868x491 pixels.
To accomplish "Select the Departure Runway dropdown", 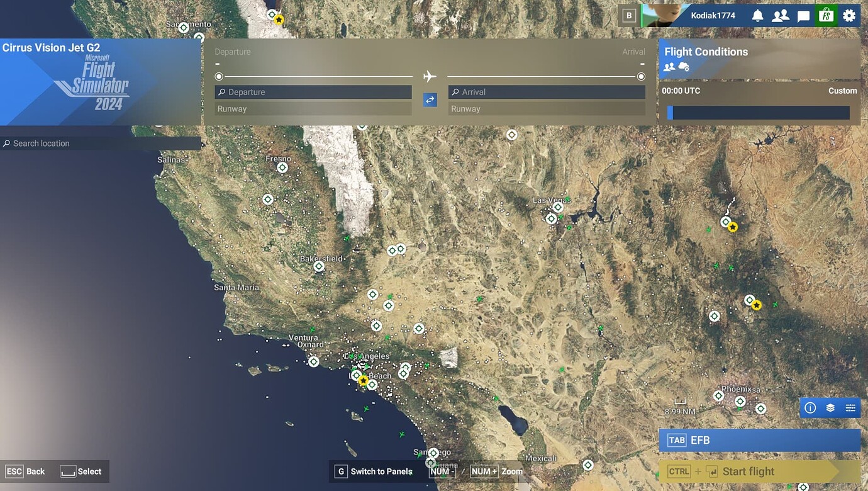I will coord(313,109).
